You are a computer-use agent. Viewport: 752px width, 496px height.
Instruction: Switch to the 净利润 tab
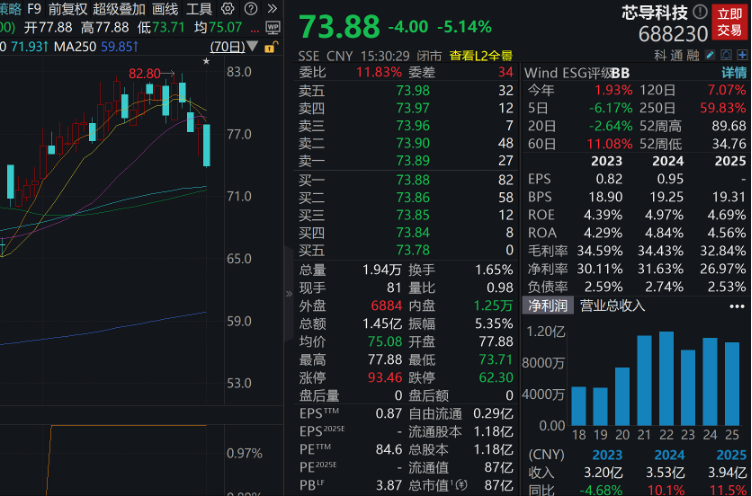point(548,306)
